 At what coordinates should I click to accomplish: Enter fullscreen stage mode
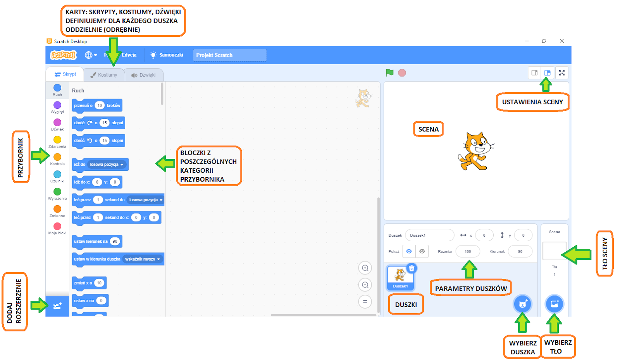[562, 72]
